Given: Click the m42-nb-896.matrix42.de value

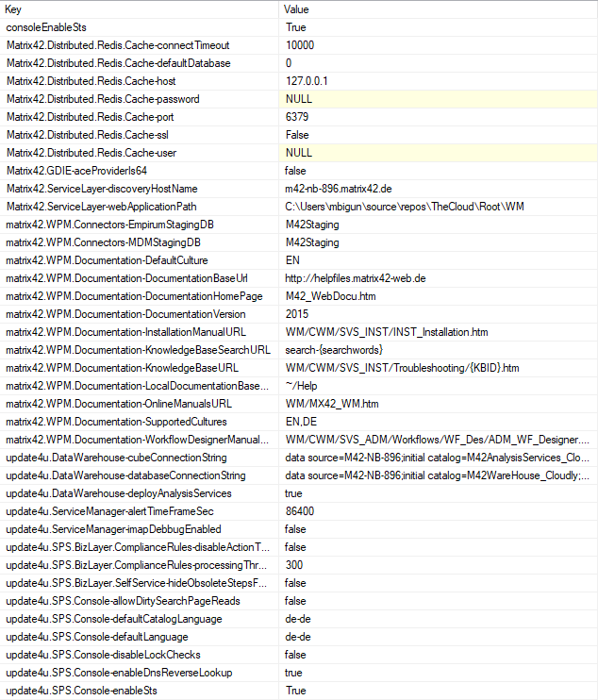Looking at the screenshot, I should click(439, 189).
